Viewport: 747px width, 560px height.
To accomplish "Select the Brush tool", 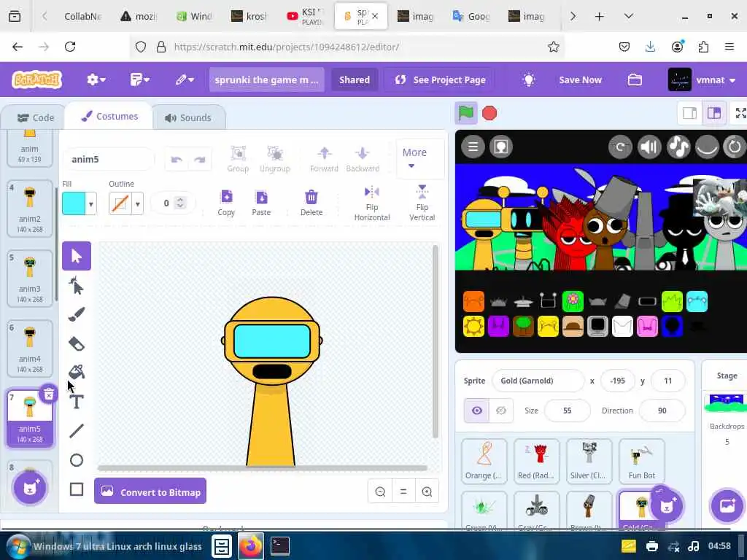I will pyautogui.click(x=76, y=314).
